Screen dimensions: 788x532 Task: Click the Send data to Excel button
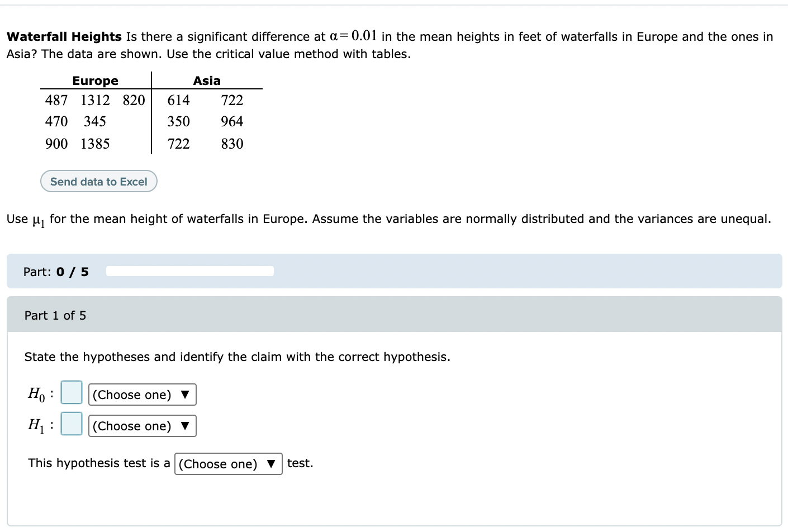pos(99,182)
